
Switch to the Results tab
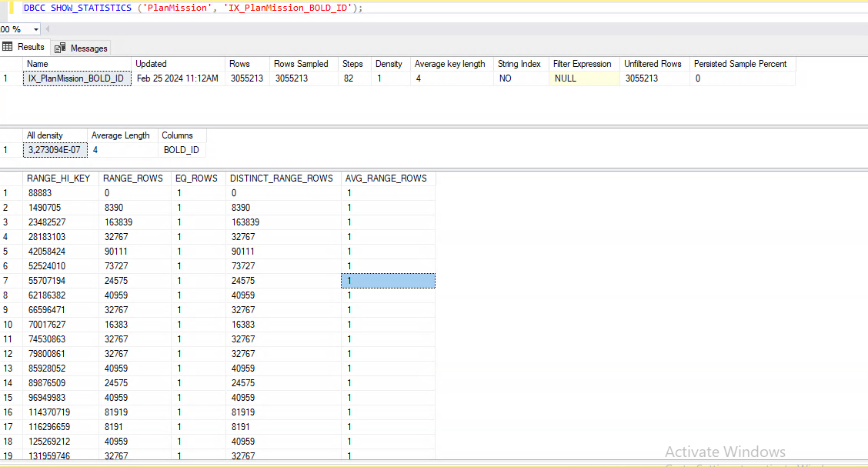(25, 47)
